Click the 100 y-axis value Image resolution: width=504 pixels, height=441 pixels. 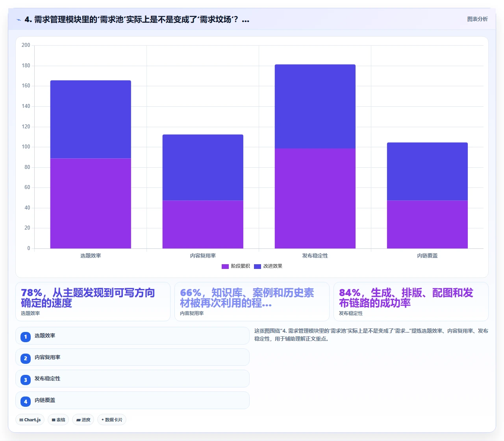point(26,147)
